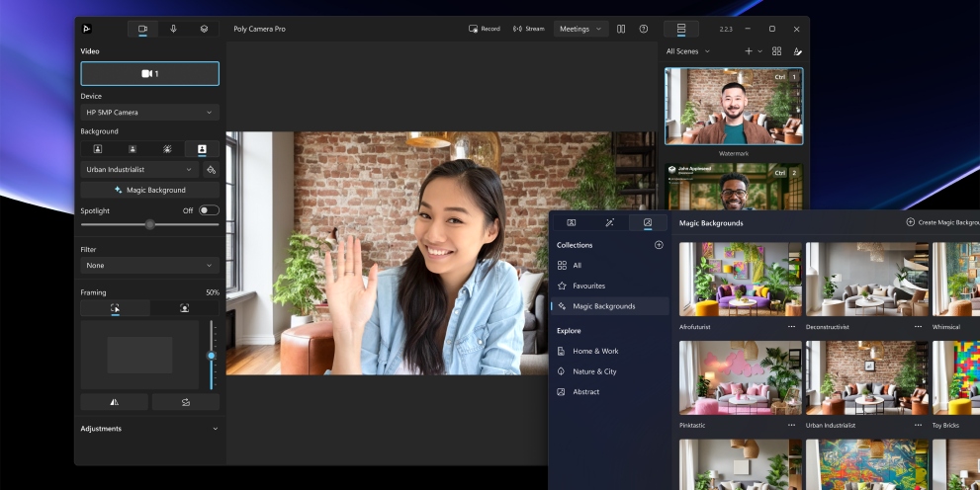
Task: Select the blur background mode button
Action: coord(133,149)
